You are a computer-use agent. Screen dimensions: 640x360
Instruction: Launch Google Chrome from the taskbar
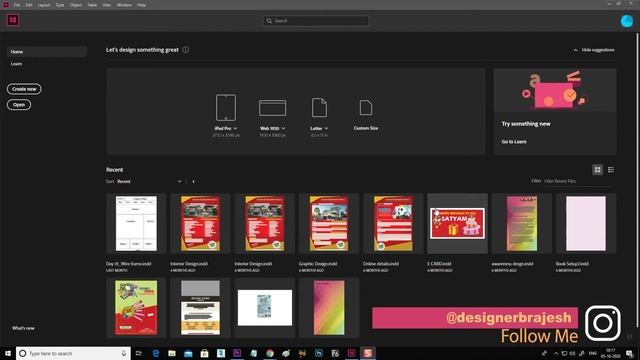[x=270, y=353]
